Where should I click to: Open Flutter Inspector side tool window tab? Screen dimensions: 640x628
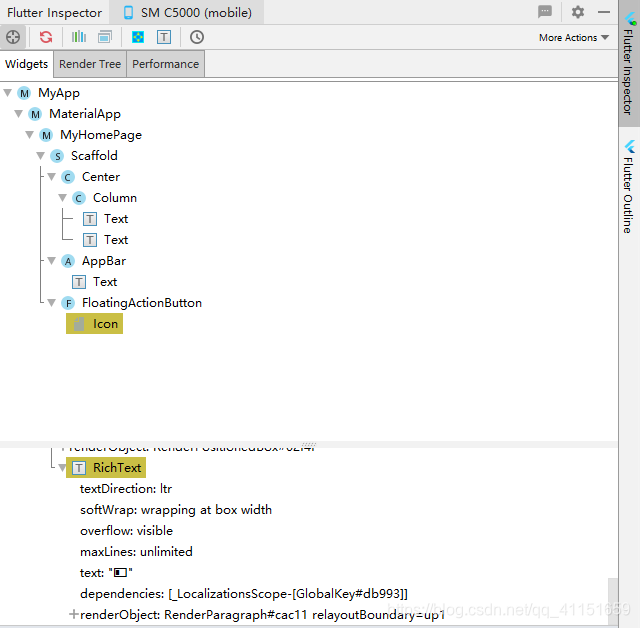[629, 63]
